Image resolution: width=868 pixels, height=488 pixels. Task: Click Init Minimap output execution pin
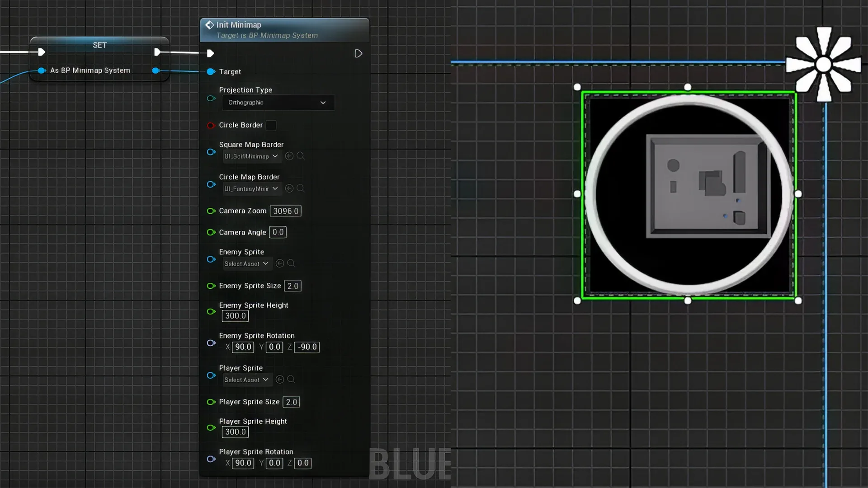[358, 54]
